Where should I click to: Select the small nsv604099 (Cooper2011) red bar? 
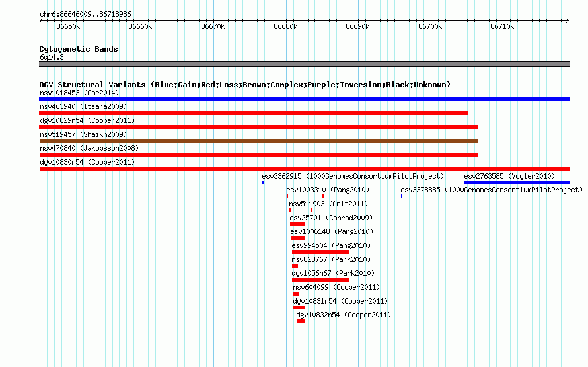point(296,294)
